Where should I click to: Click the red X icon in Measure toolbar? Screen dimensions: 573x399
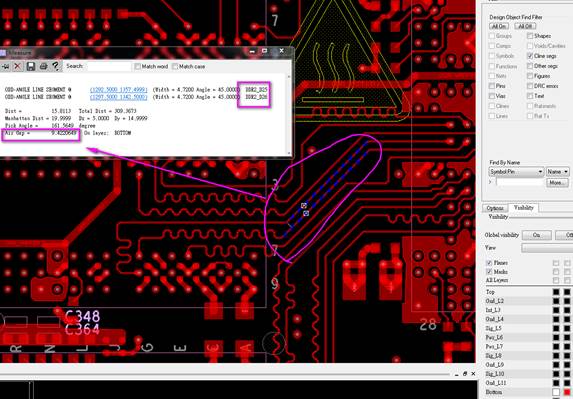pos(17,66)
